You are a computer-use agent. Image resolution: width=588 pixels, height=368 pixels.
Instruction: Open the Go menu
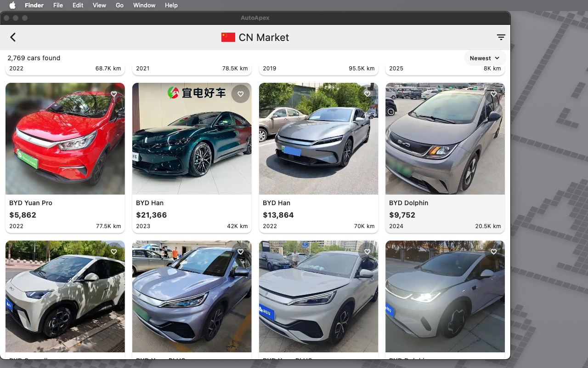[120, 5]
